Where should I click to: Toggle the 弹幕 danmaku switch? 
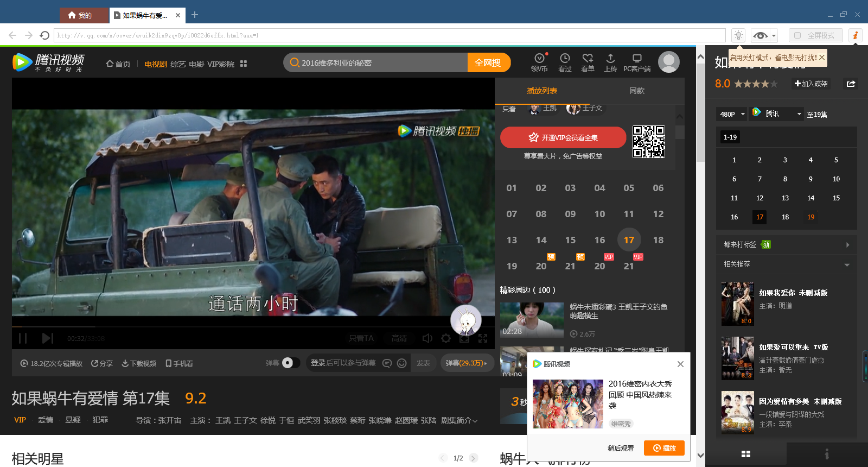coord(291,363)
